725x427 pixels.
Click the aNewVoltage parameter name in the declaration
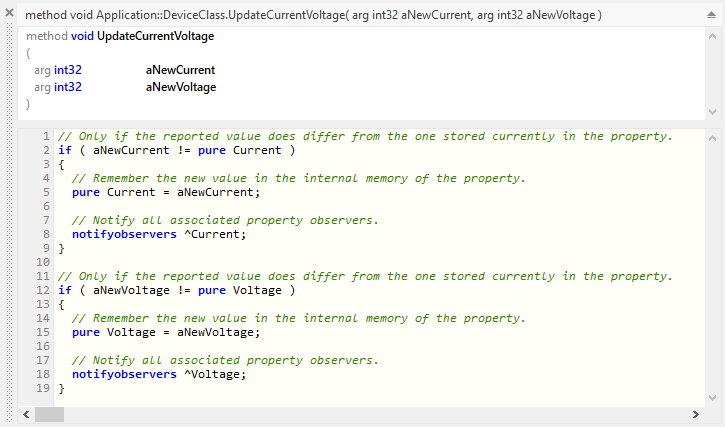[180, 87]
